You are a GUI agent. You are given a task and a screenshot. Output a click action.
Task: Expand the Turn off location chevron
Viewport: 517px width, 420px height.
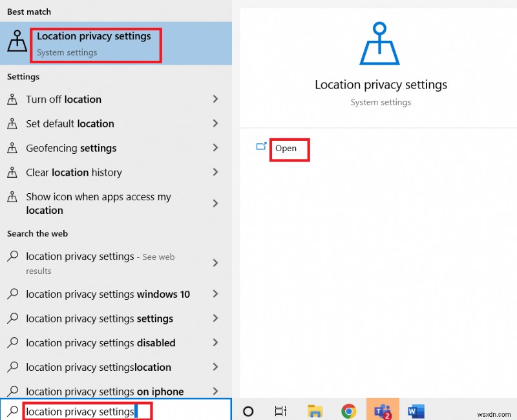(x=215, y=99)
